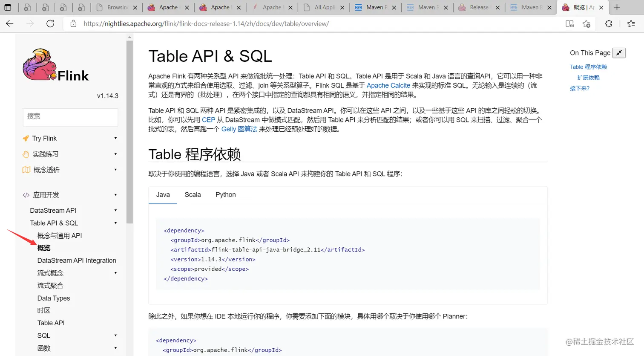Open the Apache Calcite link
The height and width of the screenshot is (356, 644).
[x=388, y=85]
